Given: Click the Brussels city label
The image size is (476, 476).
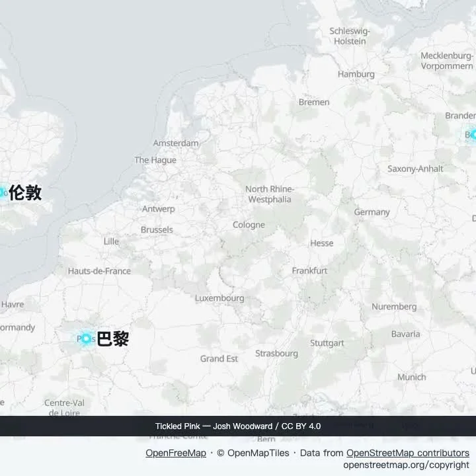Looking at the screenshot, I should [157, 230].
